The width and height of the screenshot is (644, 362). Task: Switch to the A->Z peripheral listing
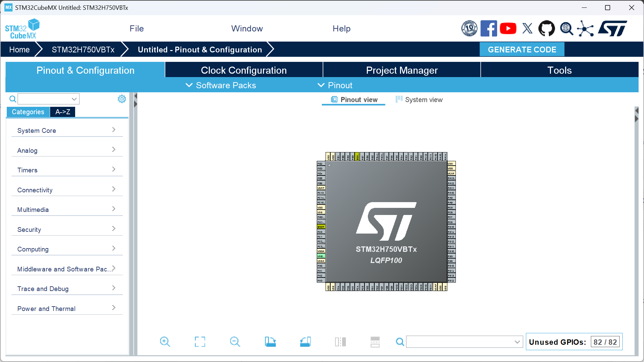(x=62, y=112)
